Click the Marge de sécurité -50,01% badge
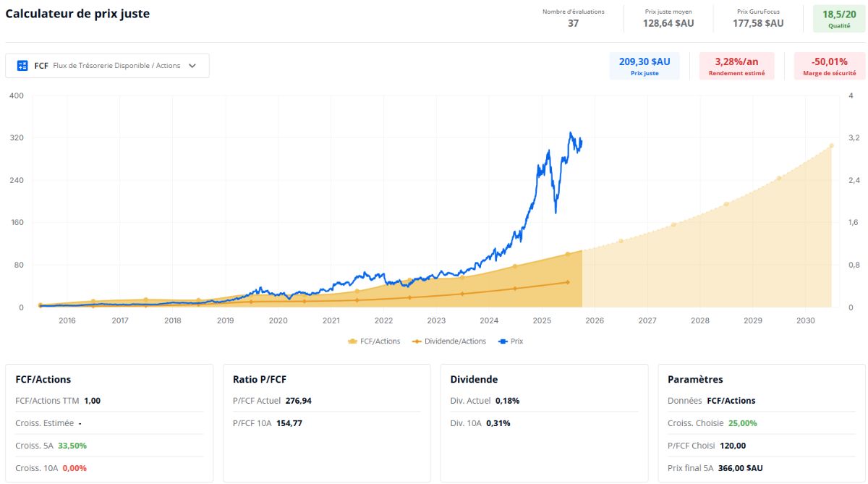This screenshot has width=868, height=484. pyautogui.click(x=830, y=66)
